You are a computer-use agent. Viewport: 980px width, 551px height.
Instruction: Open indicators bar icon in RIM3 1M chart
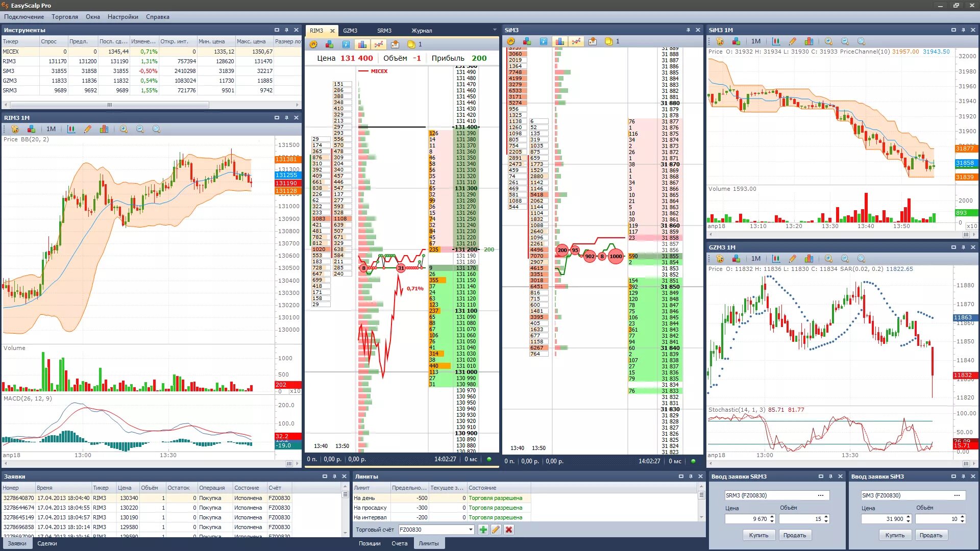point(104,129)
